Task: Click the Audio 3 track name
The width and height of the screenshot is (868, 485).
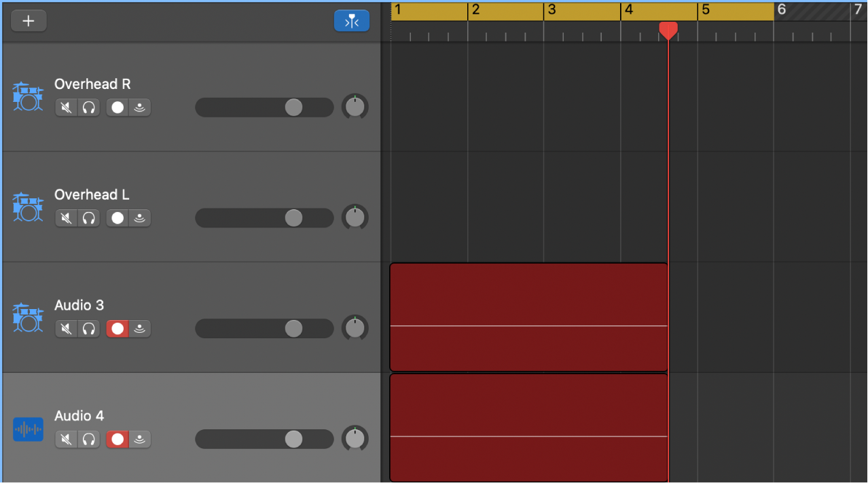Action: [x=79, y=306]
